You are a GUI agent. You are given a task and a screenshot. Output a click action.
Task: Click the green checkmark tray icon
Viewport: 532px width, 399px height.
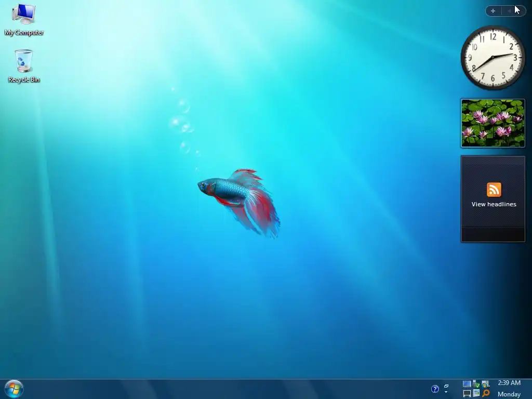pos(476,384)
